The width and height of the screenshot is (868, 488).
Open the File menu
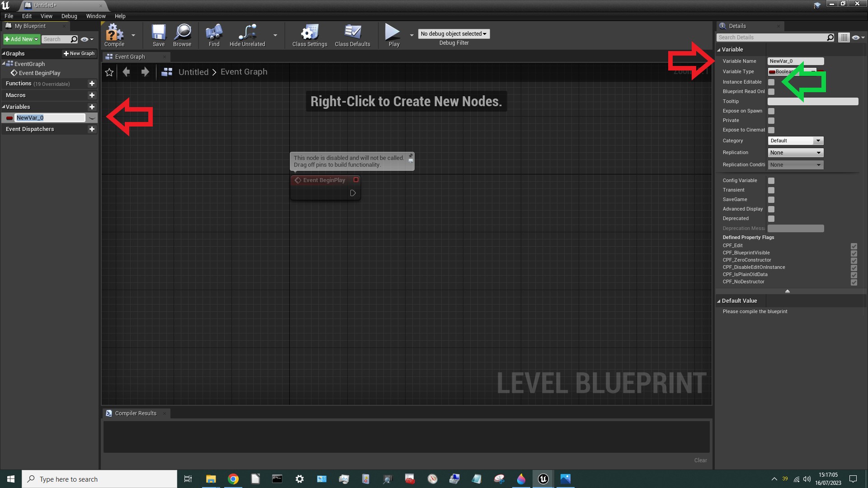click(x=9, y=16)
